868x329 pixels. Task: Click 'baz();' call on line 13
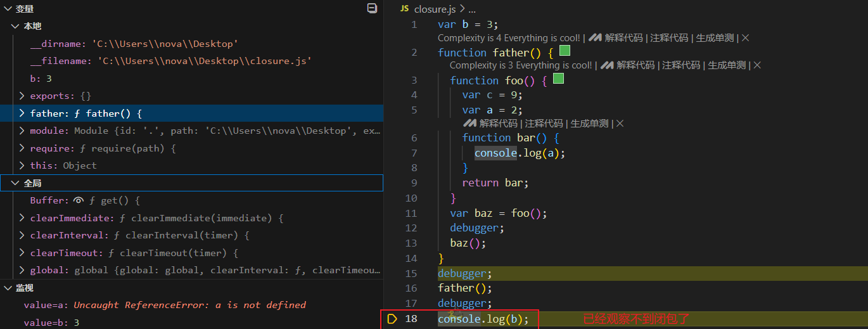468,243
